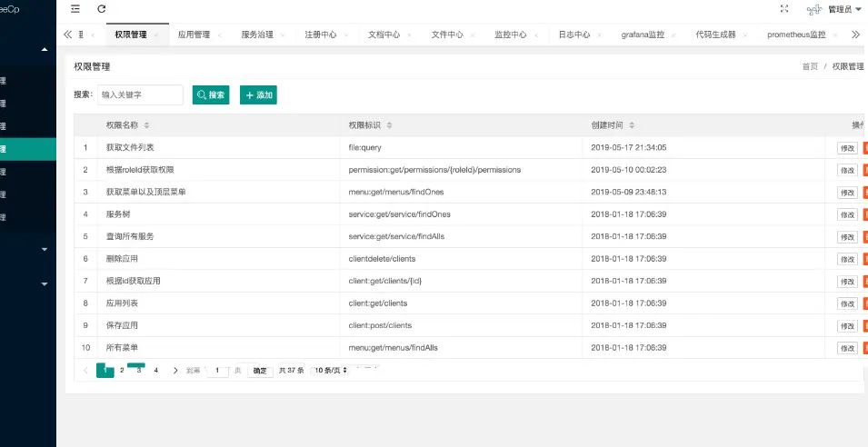The height and width of the screenshot is (447, 868).
Task: Sort by 权限名称 column sort icon
Action: point(146,125)
